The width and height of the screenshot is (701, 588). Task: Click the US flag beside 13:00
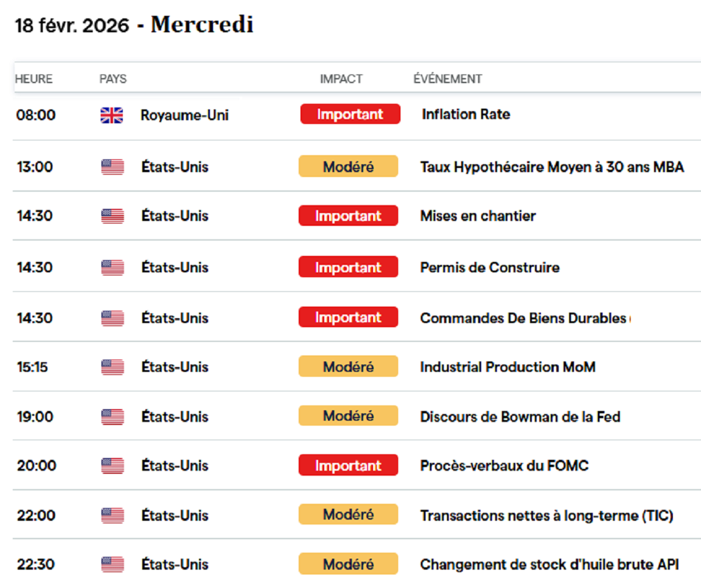[112, 167]
